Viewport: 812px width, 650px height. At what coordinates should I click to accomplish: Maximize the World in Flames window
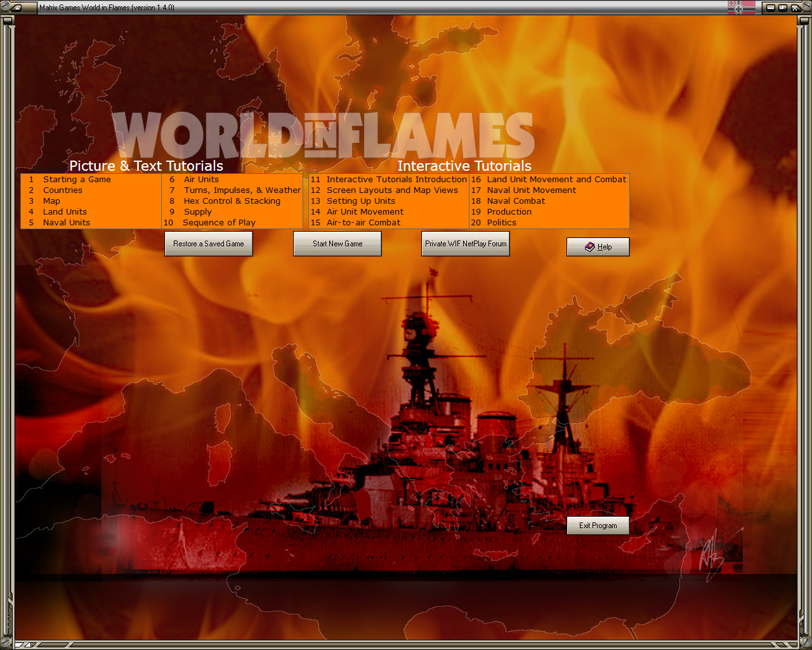pos(783,8)
